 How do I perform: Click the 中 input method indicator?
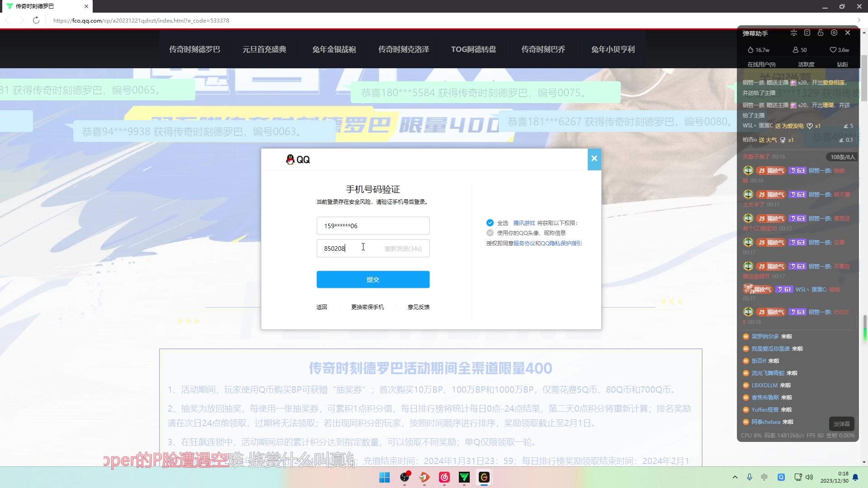[764, 477]
